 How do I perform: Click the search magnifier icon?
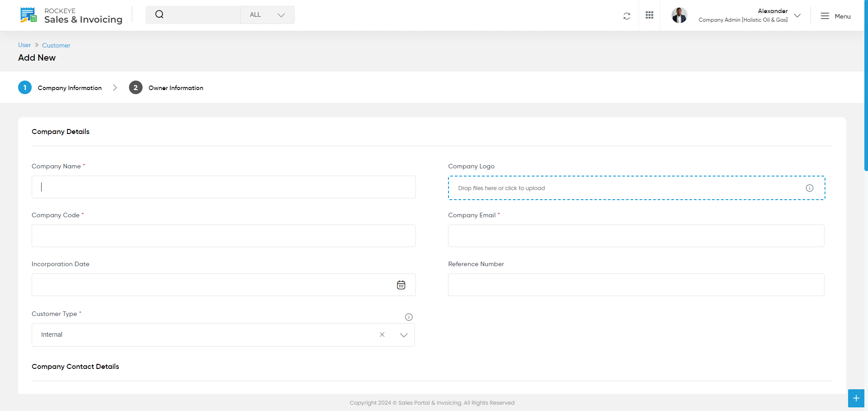[159, 14]
